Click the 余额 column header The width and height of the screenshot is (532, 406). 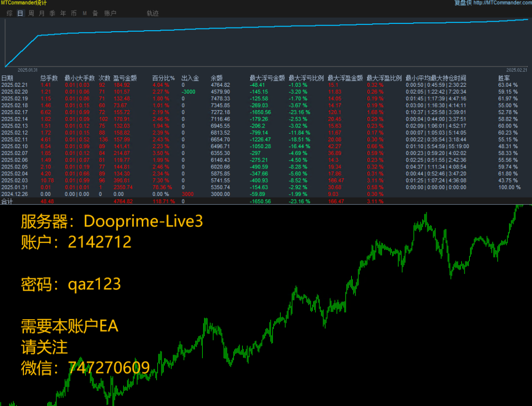[x=217, y=78]
